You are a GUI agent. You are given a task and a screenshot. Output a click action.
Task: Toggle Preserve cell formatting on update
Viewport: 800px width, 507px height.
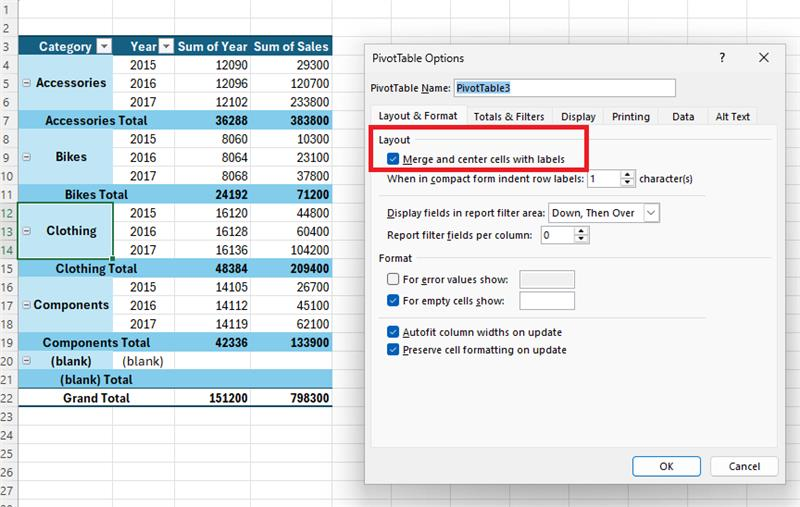[393, 349]
